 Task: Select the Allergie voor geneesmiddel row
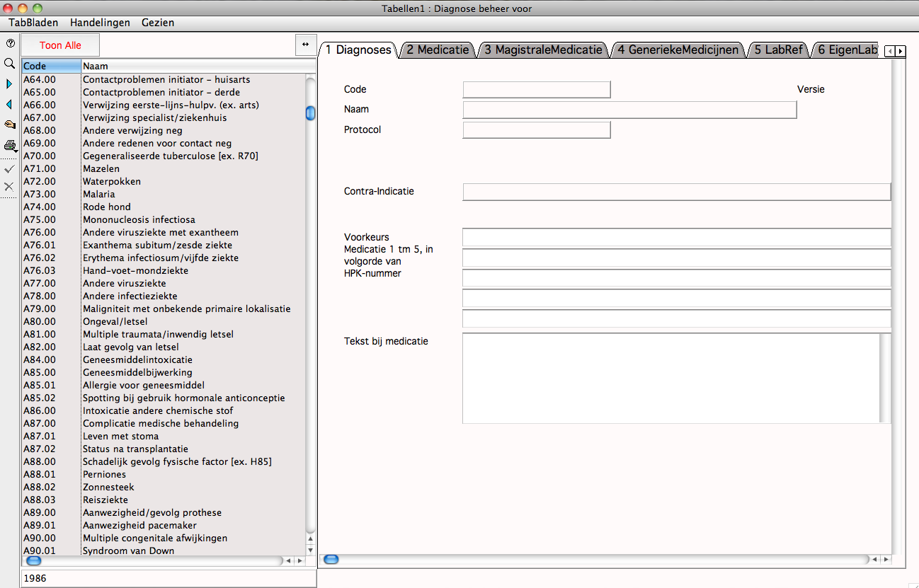point(164,385)
